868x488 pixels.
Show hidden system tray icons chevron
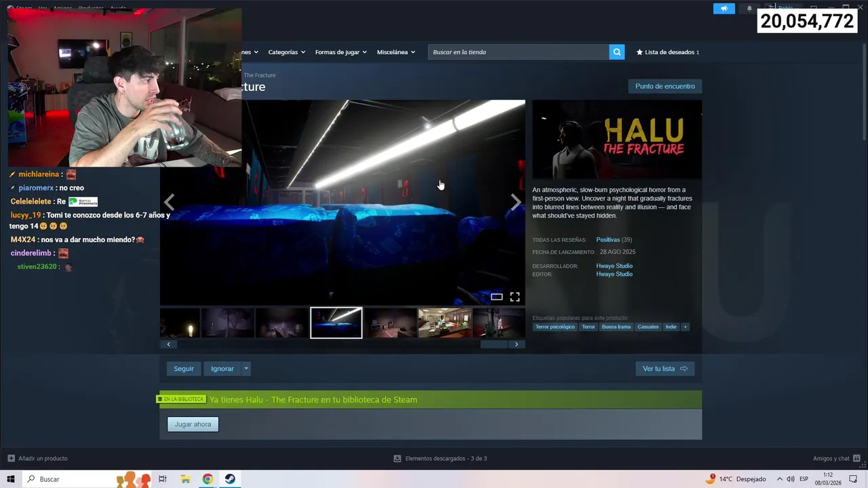click(780, 479)
